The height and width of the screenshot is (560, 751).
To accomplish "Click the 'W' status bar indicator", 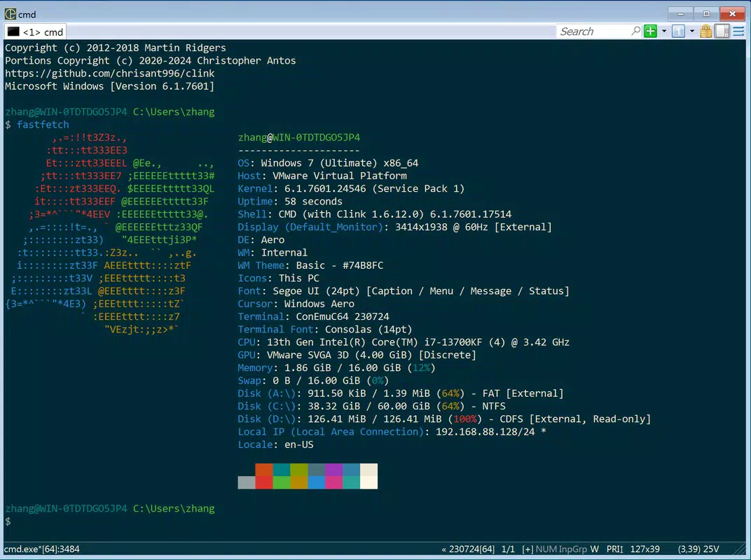I will pos(594,549).
